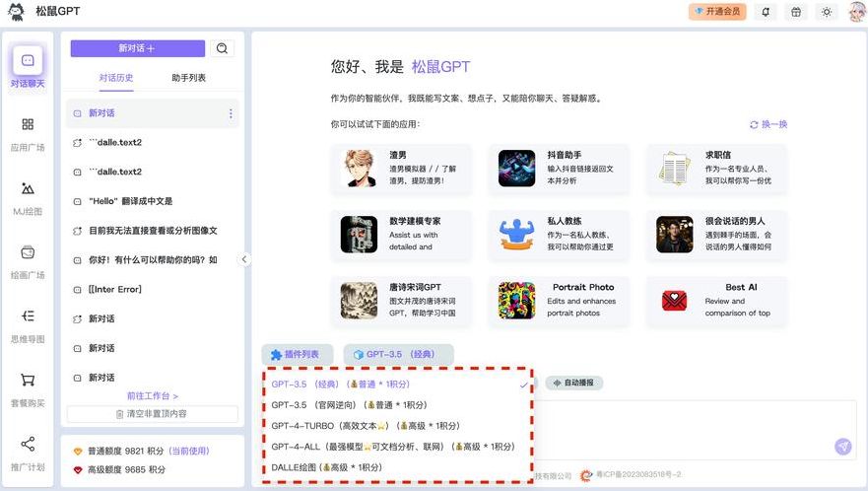
Task: Open the 推广计划 share icon
Action: click(28, 444)
